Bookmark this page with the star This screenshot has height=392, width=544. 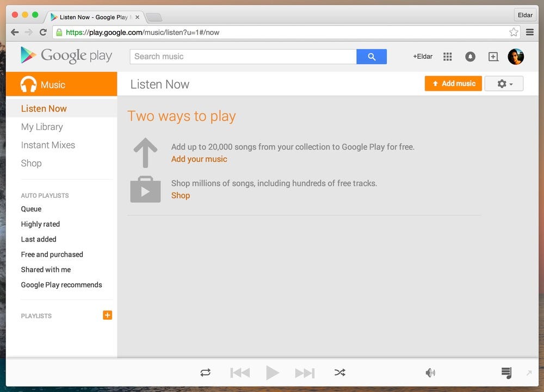point(514,32)
